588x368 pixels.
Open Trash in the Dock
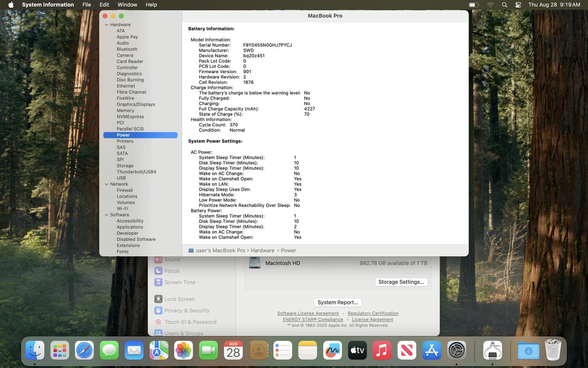[553, 350]
